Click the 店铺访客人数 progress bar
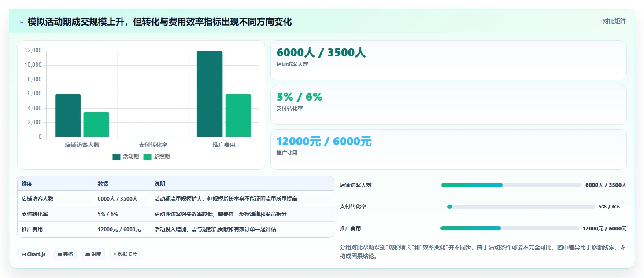The image size is (644, 278). 511,185
